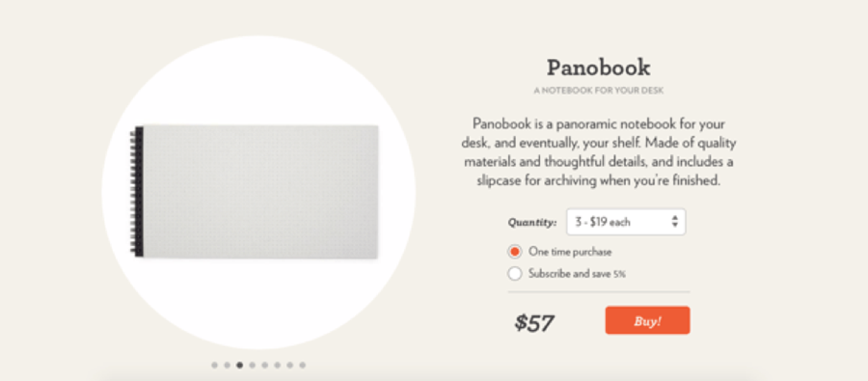
Task: Go to the last carousel dot
Action: pyautogui.click(x=302, y=365)
